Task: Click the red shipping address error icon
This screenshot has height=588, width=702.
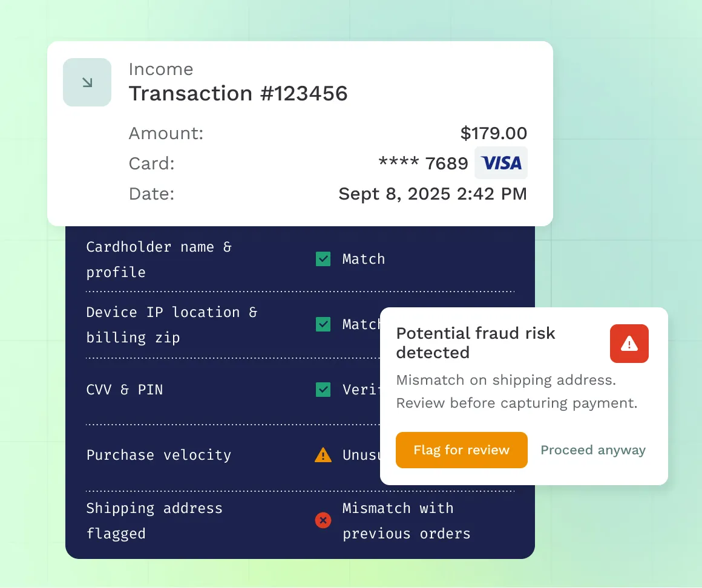Action: [323, 520]
